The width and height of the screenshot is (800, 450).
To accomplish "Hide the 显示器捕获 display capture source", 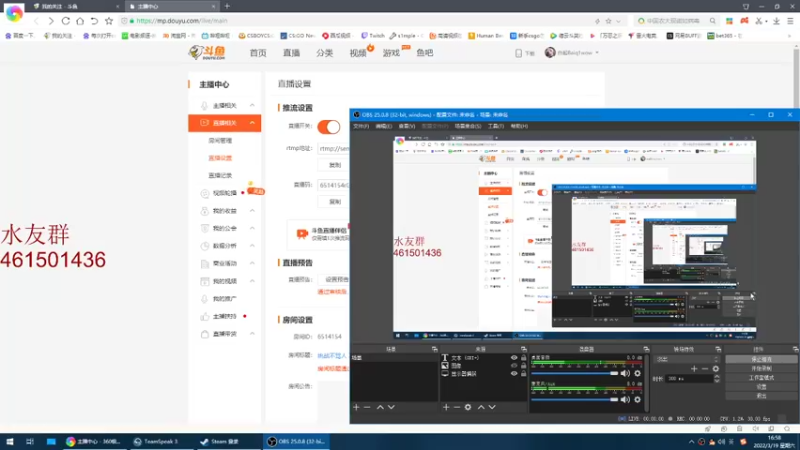I will (514, 373).
